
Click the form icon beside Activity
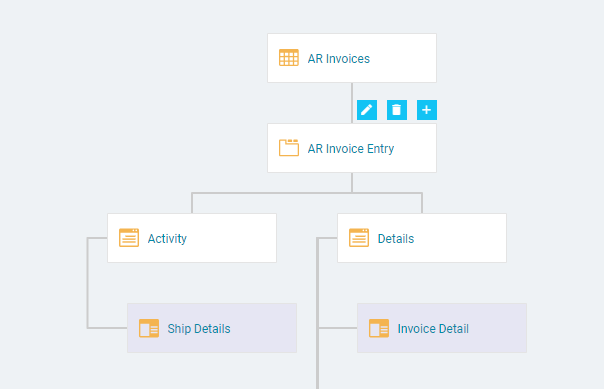(129, 238)
